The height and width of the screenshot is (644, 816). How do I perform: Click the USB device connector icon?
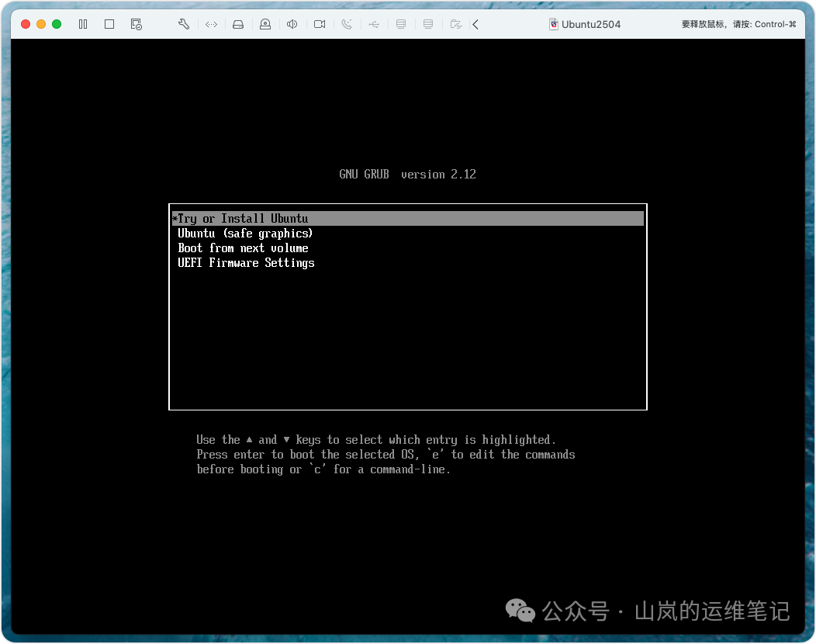374,24
